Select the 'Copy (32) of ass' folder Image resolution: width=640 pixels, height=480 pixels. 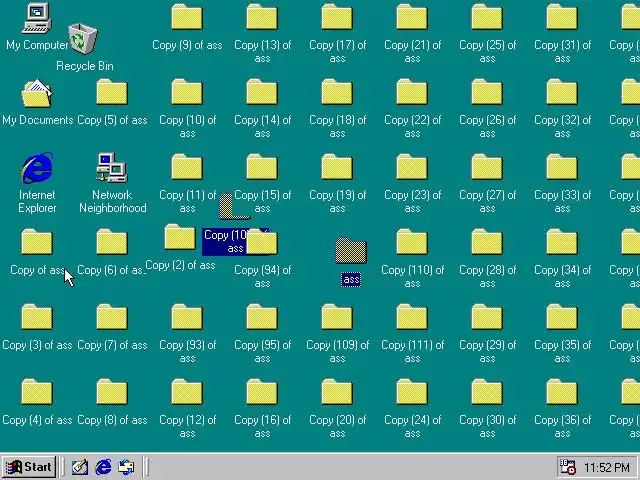(x=562, y=92)
